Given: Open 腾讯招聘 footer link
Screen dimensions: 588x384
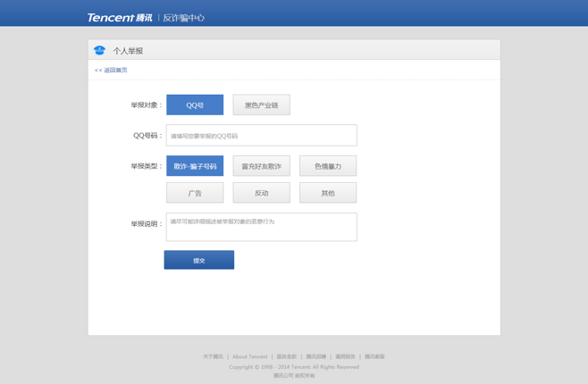Looking at the screenshot, I should [316, 356].
